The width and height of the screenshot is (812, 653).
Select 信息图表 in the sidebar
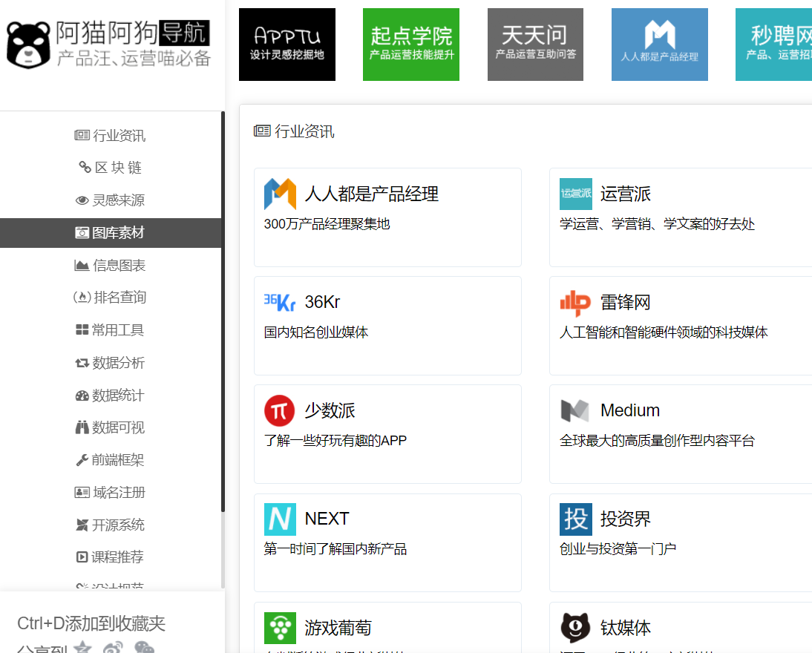click(x=111, y=266)
